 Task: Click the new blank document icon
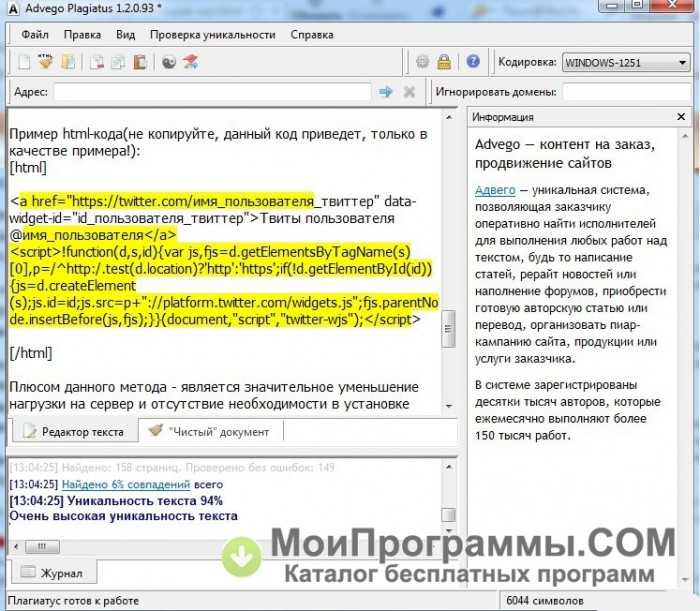point(24,62)
